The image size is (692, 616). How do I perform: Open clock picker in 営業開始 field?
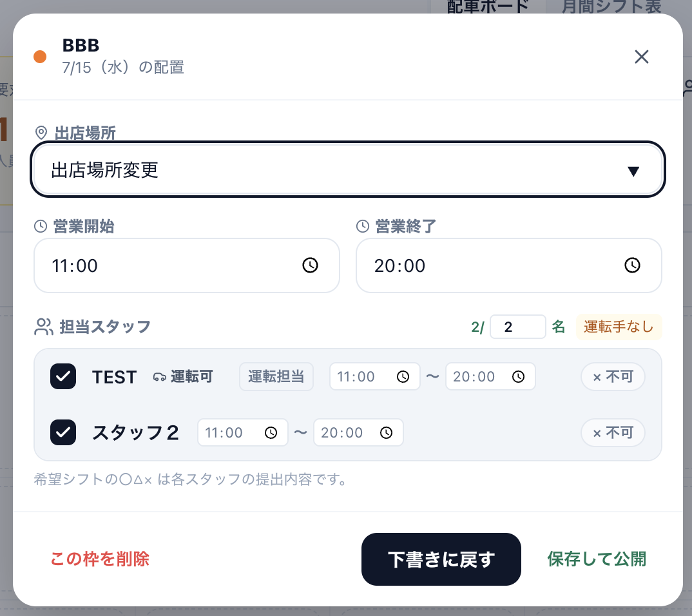(310, 265)
